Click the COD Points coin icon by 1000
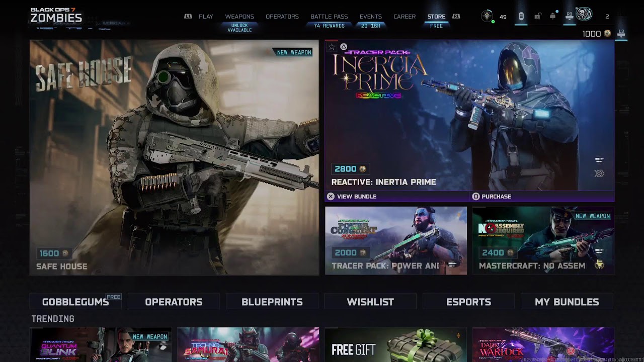644x362 pixels. 607,34
